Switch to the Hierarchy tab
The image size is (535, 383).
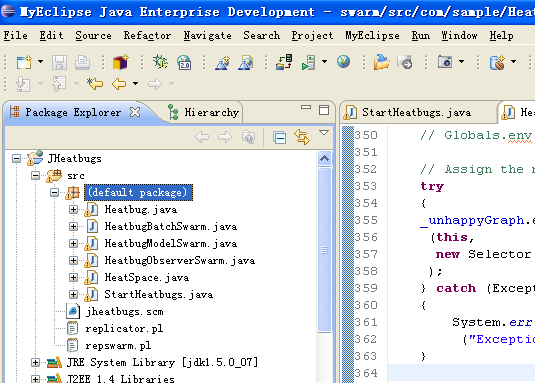click(x=204, y=112)
